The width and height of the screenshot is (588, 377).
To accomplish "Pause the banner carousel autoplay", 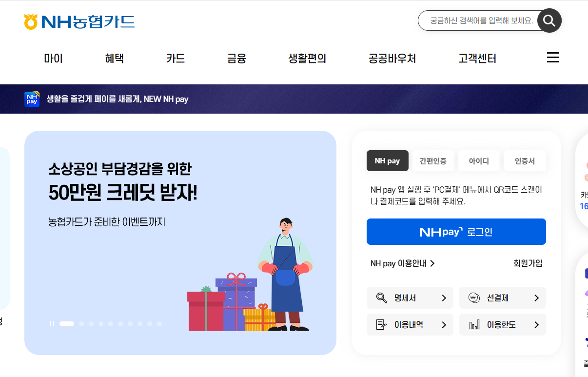I will (x=52, y=323).
